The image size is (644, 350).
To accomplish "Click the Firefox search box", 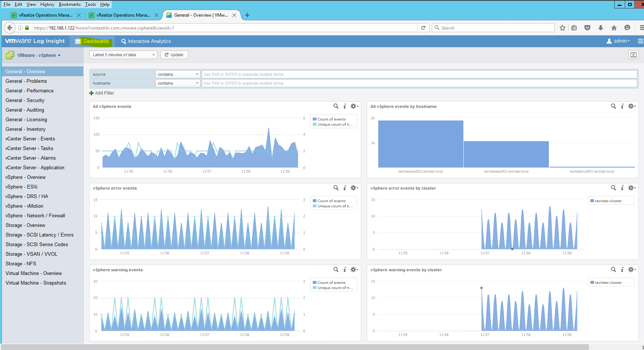I will coord(493,28).
